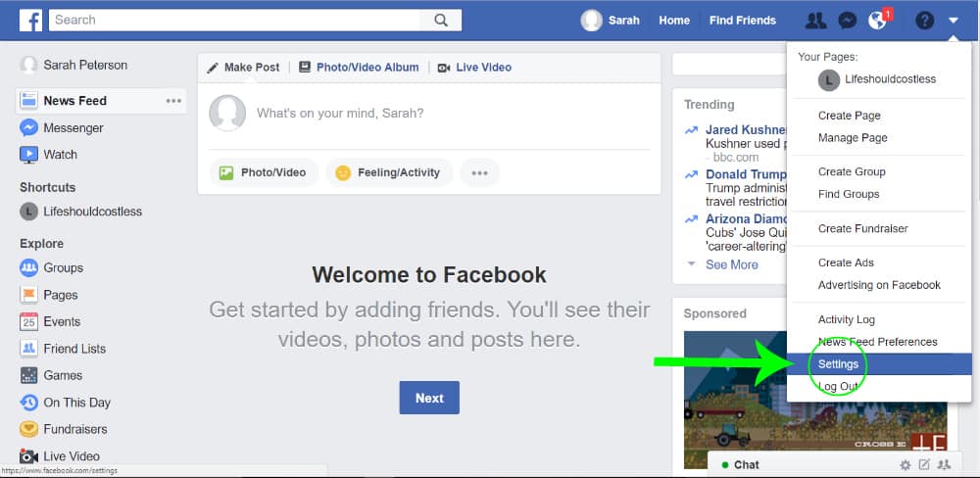Open Sarah profile name link
Image resolution: width=980 pixels, height=478 pixels.
(x=623, y=20)
